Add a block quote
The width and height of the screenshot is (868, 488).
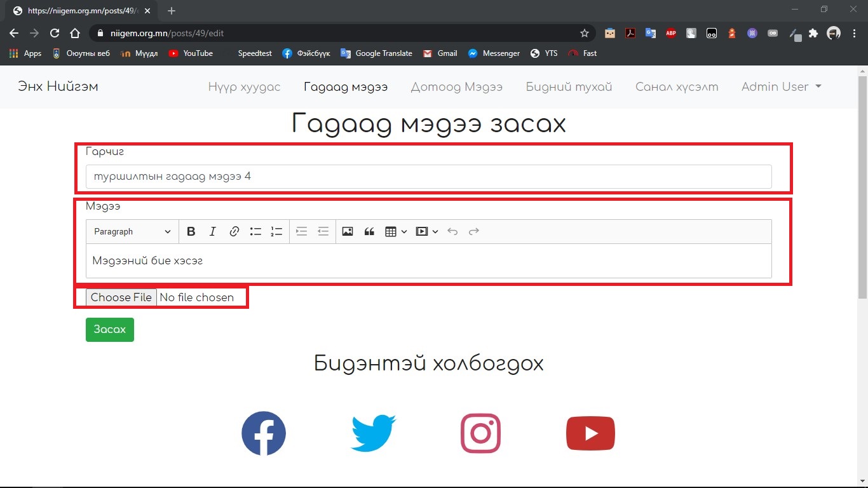click(369, 232)
